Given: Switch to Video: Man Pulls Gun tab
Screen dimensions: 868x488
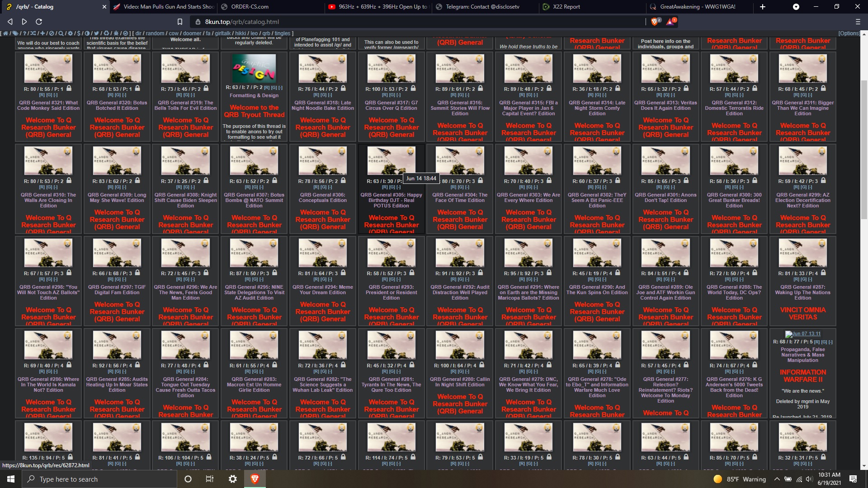Looking at the screenshot, I should click(x=163, y=7).
